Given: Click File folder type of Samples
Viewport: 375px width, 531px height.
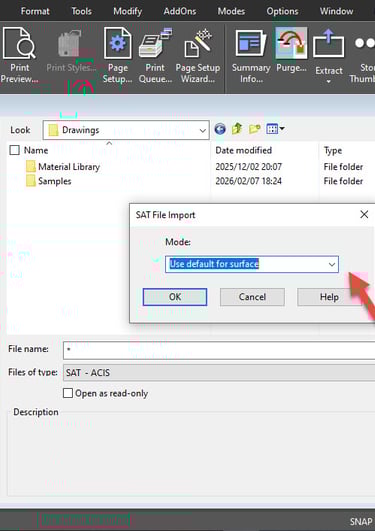Looking at the screenshot, I should tap(343, 181).
